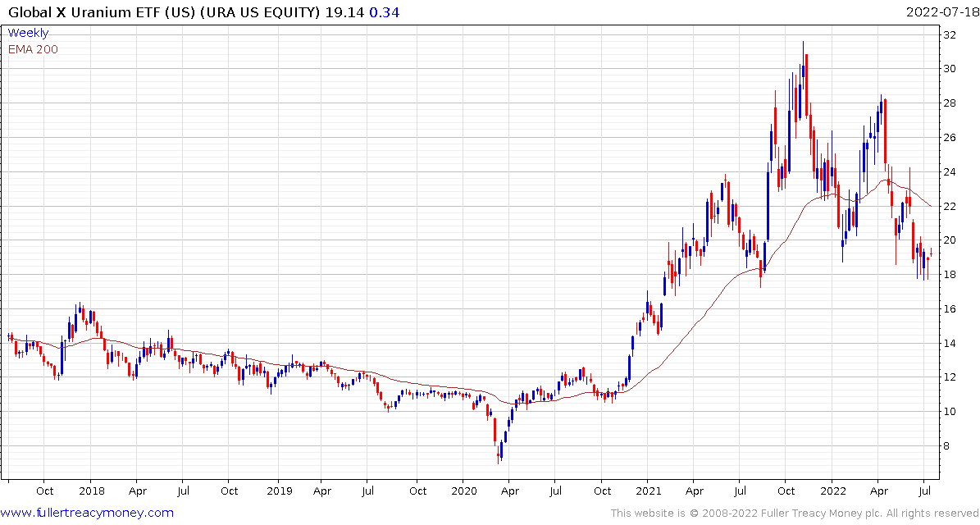Click the 16 price axis label
Screen dimensions: 980x525
coord(950,309)
